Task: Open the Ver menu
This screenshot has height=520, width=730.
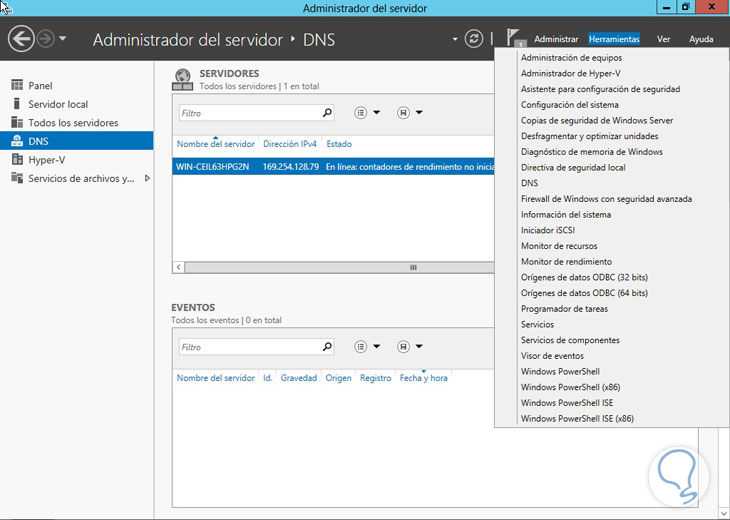Action: [663, 39]
